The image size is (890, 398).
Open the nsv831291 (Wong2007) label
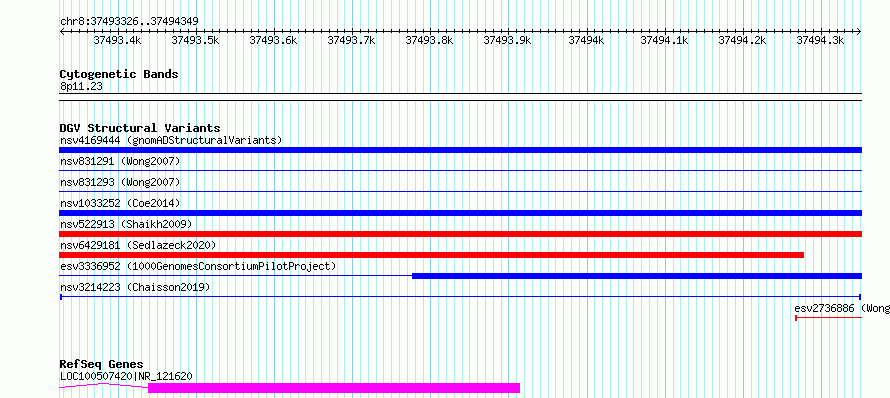pyautogui.click(x=120, y=161)
